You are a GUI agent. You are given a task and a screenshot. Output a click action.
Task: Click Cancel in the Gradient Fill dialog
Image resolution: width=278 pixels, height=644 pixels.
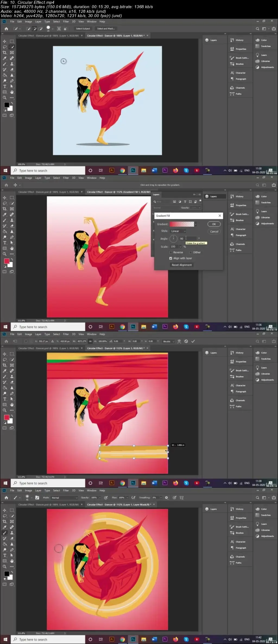tap(214, 232)
